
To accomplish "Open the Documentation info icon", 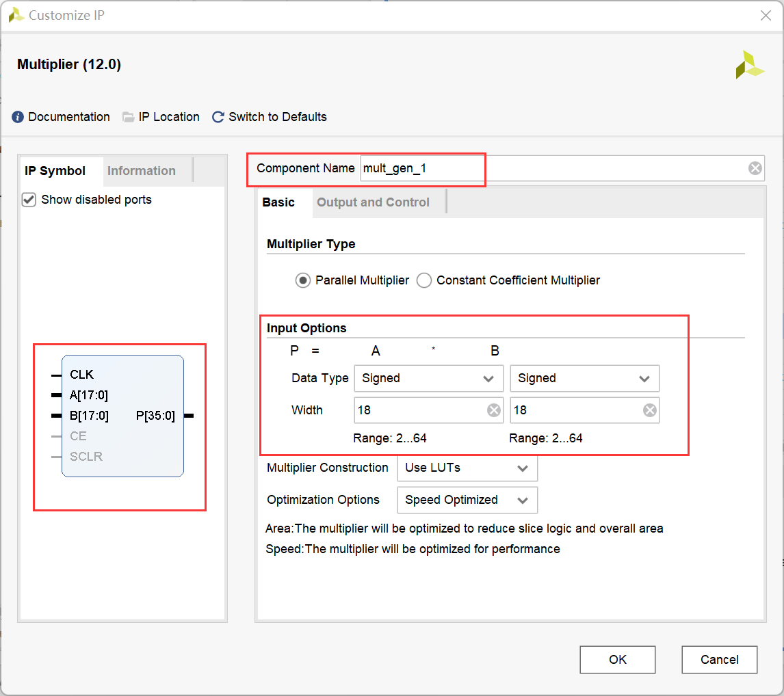I will click(x=18, y=117).
